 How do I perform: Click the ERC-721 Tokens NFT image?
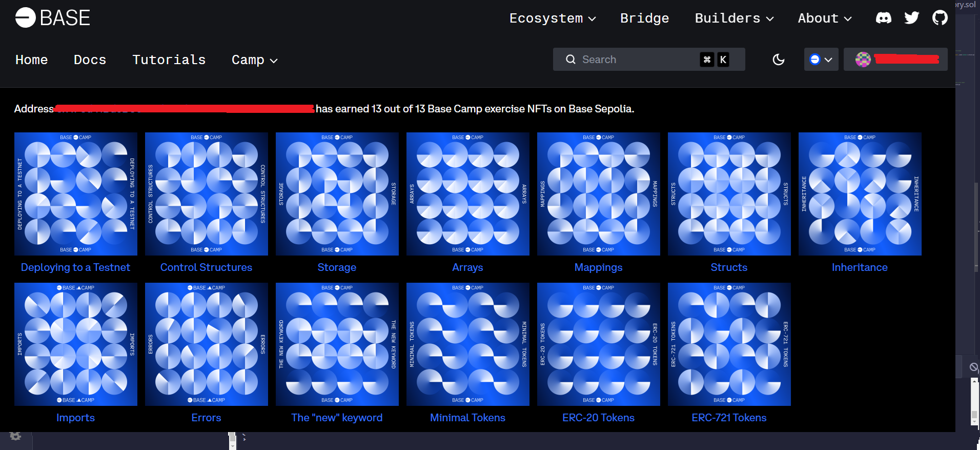pyautogui.click(x=729, y=344)
